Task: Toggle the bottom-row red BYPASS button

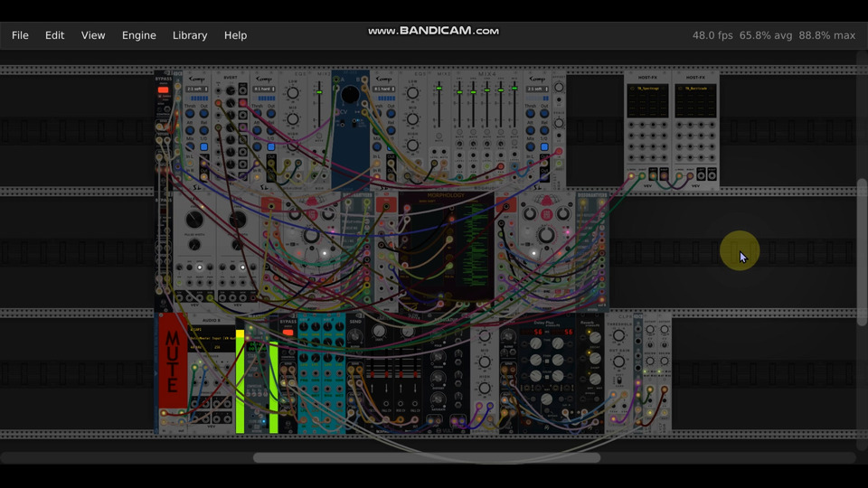Action: point(288,333)
